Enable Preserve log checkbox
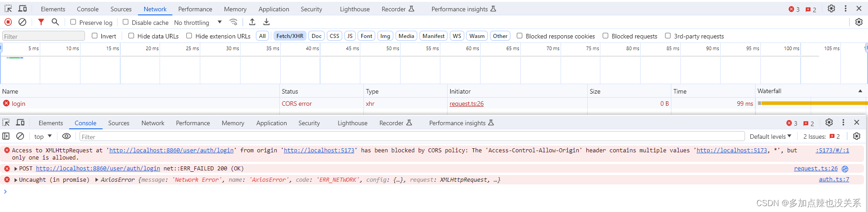Viewport: 868px width, 212px height. click(x=73, y=22)
